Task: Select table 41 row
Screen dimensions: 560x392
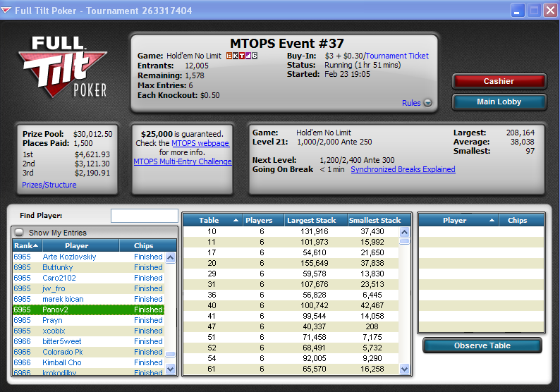Action: pos(291,316)
